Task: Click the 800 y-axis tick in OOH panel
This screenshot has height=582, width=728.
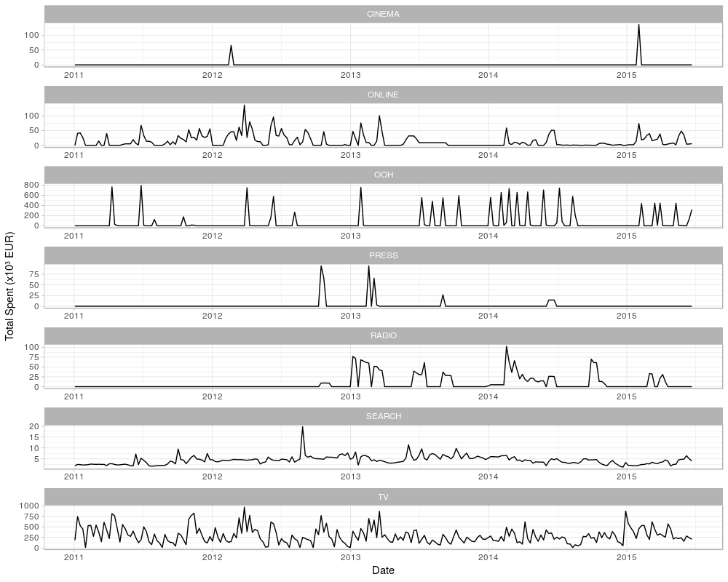Action: tap(33, 185)
